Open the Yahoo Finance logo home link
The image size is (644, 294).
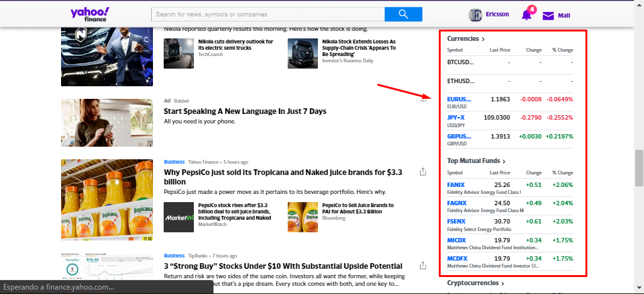89,14
